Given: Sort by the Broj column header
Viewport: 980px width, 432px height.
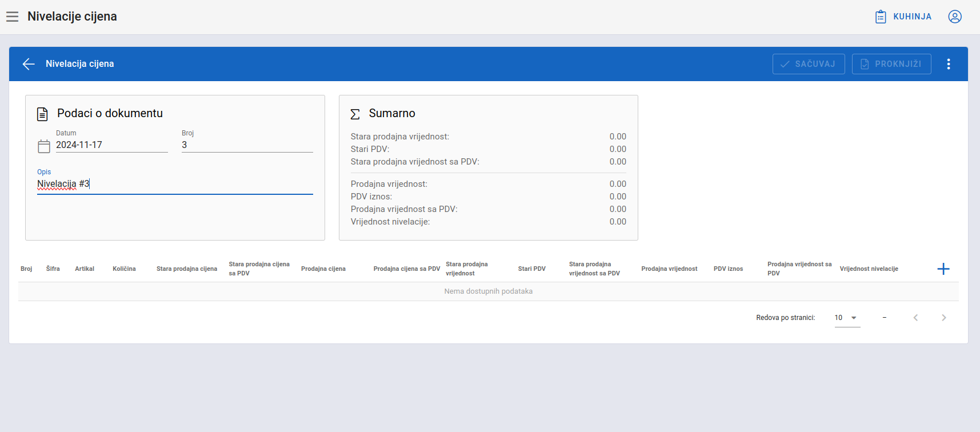Looking at the screenshot, I should tap(26, 269).
